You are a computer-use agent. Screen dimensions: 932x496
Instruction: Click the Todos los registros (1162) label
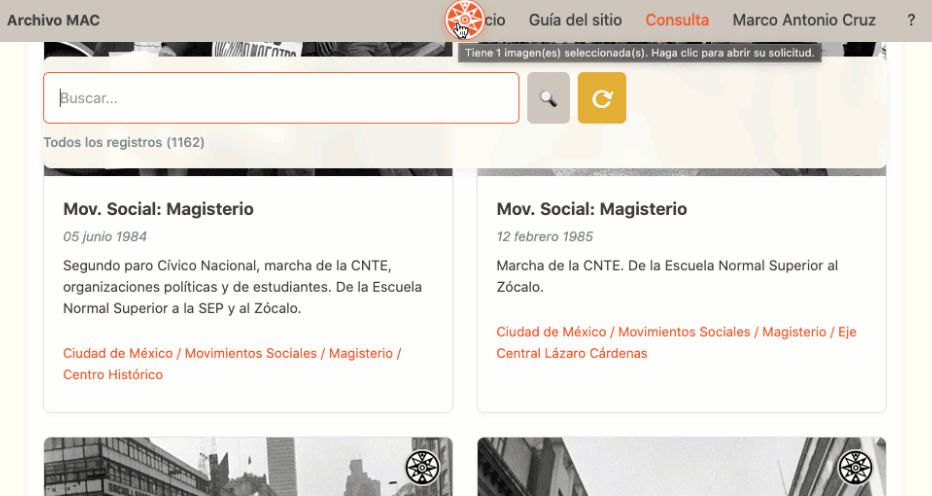pyautogui.click(x=124, y=142)
